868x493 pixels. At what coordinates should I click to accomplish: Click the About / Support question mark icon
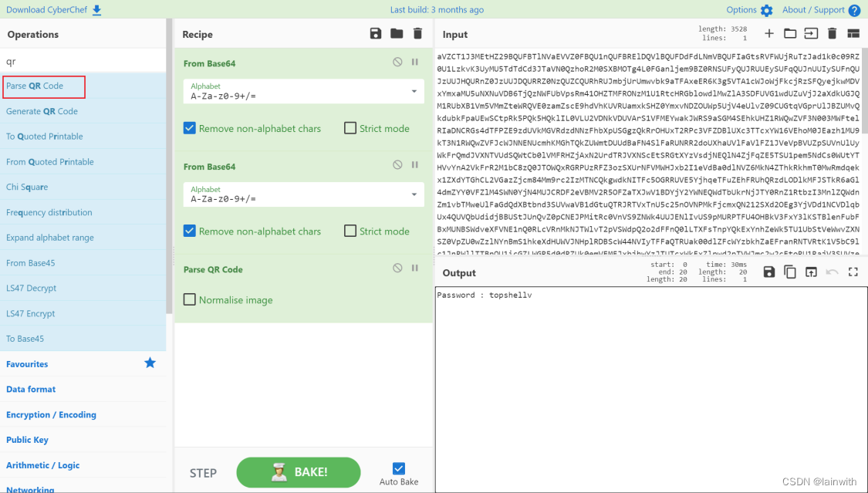pos(854,11)
